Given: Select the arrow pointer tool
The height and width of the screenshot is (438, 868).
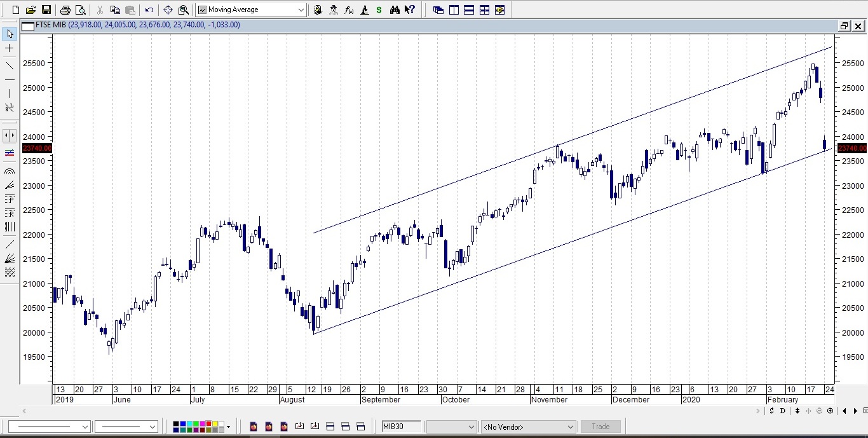Looking at the screenshot, I should tap(10, 34).
